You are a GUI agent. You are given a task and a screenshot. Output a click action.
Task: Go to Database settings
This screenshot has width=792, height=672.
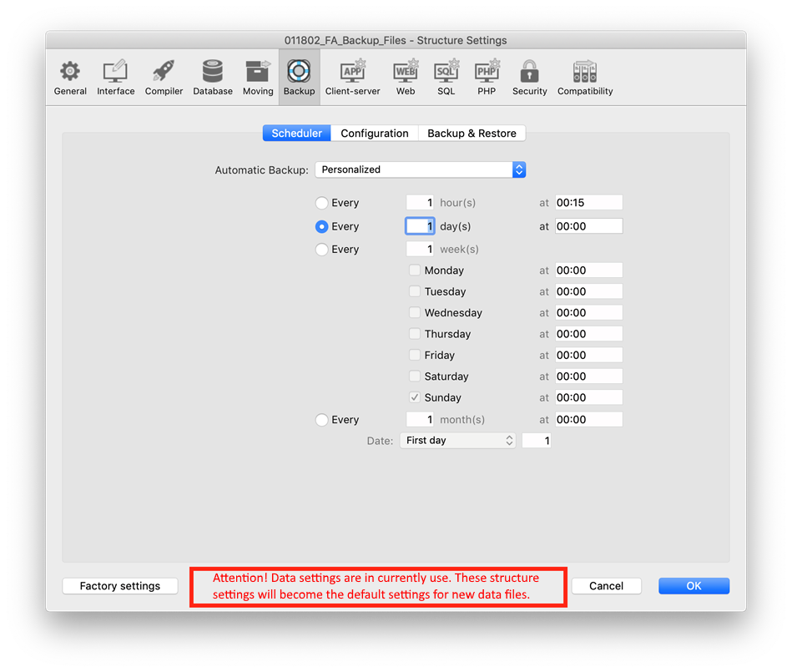click(213, 78)
